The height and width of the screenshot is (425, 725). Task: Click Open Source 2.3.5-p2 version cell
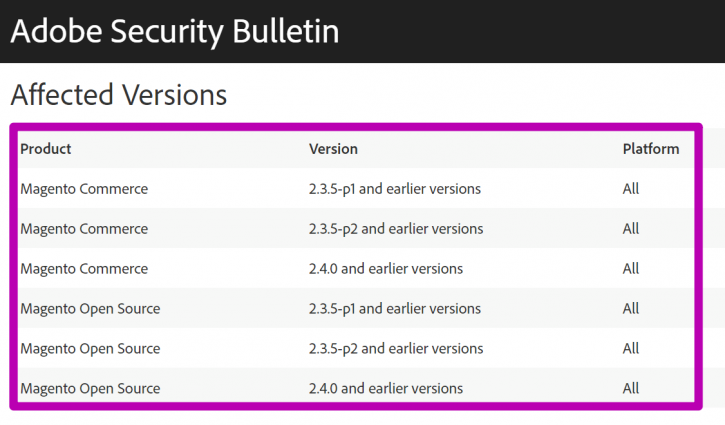396,348
